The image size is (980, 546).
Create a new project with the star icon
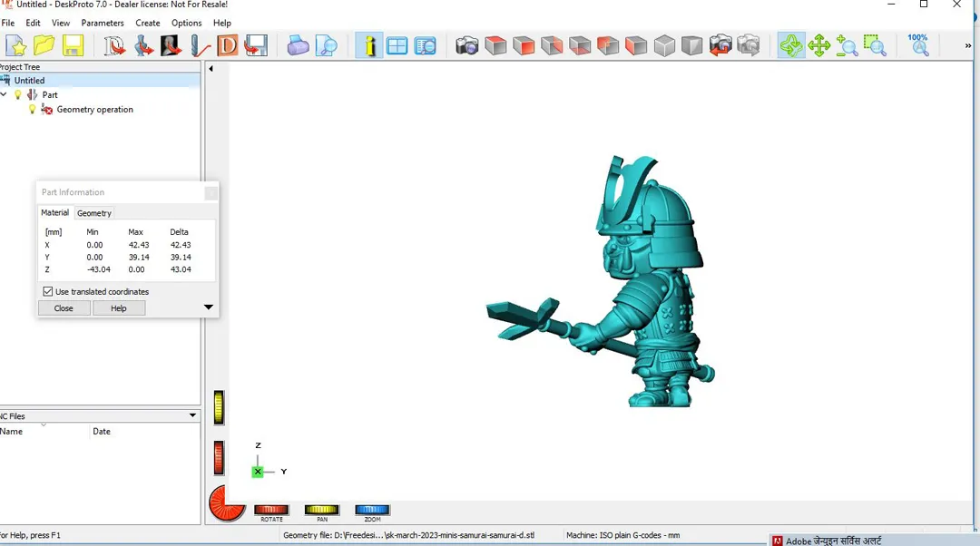[x=16, y=45]
